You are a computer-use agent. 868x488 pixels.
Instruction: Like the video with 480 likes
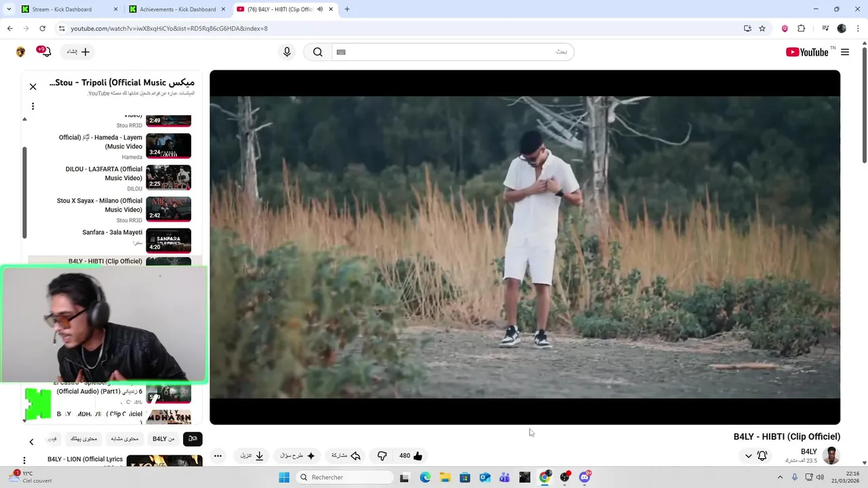click(411, 456)
